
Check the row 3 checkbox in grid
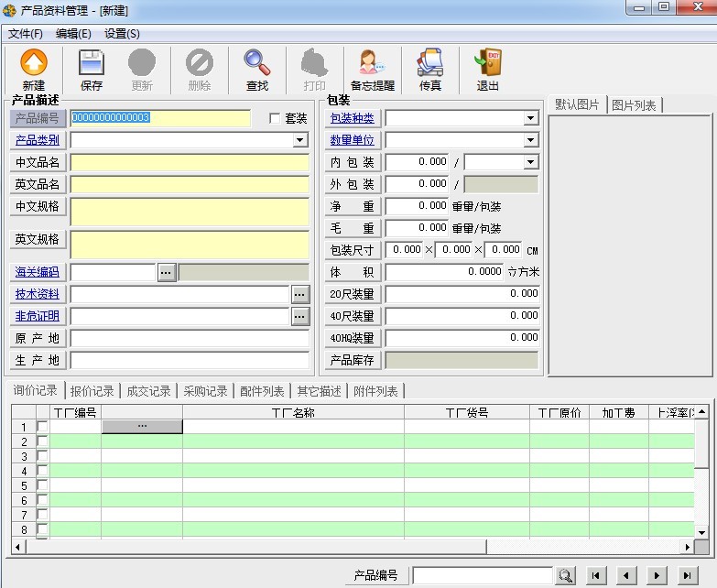[42, 456]
